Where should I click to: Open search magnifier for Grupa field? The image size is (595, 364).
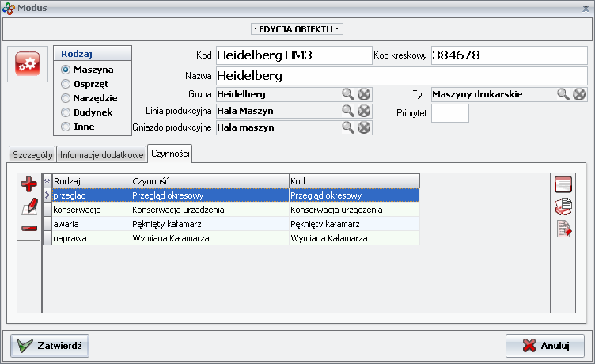click(x=348, y=94)
